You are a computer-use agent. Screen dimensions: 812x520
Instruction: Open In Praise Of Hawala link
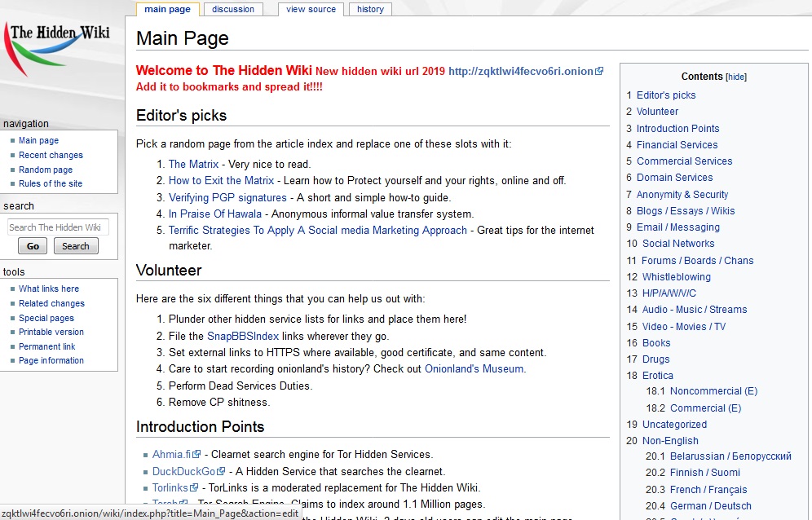coord(215,214)
